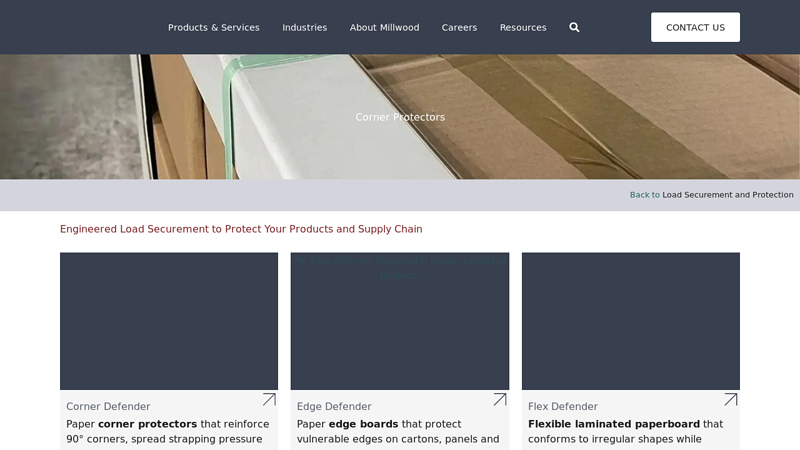
Task: Open the Corner Defender title link
Action: [x=108, y=407]
